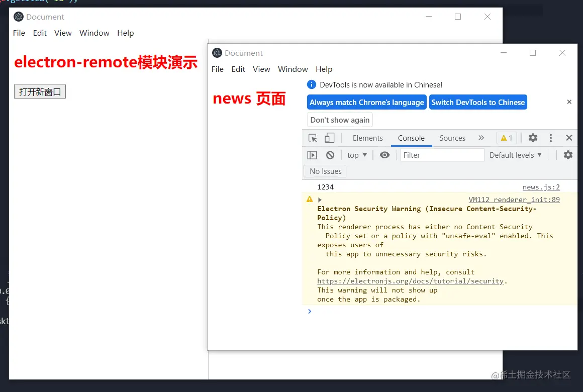
Task: Open Help menu in news window
Action: tap(324, 69)
